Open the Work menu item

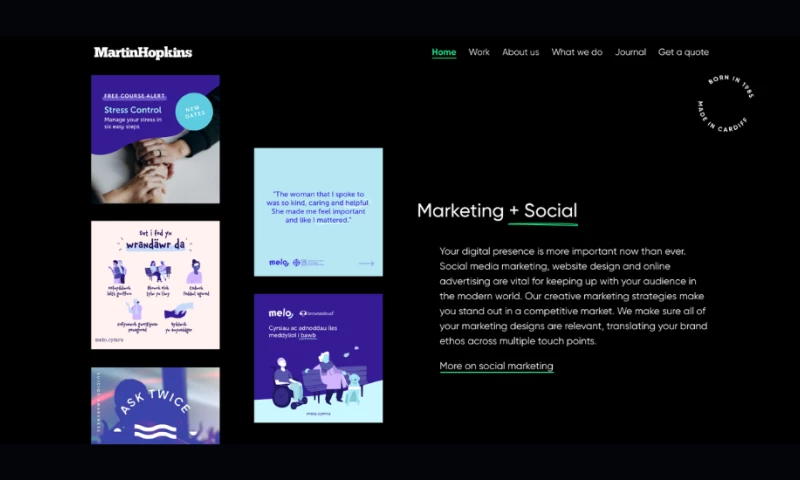pos(479,52)
